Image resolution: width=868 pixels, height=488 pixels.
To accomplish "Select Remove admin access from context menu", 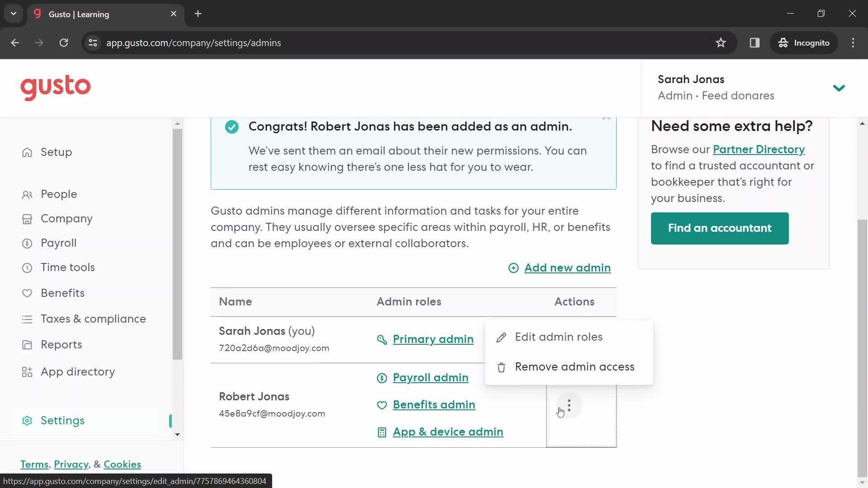I will pyautogui.click(x=574, y=366).
